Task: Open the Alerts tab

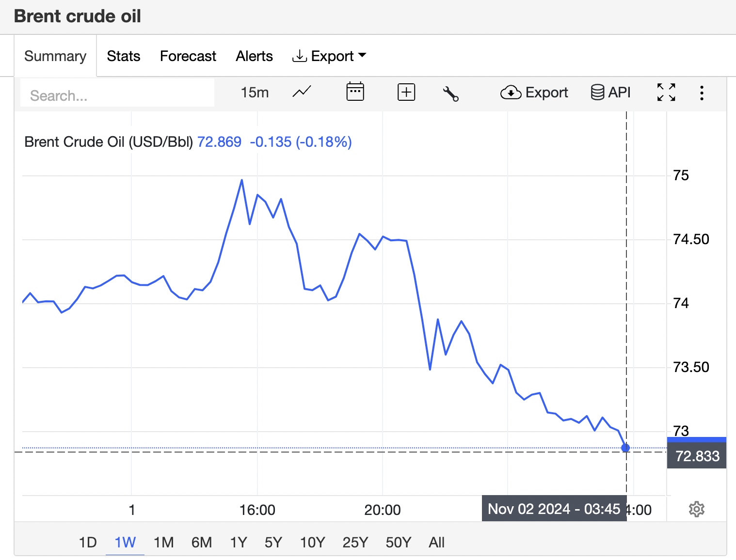Action: (254, 56)
